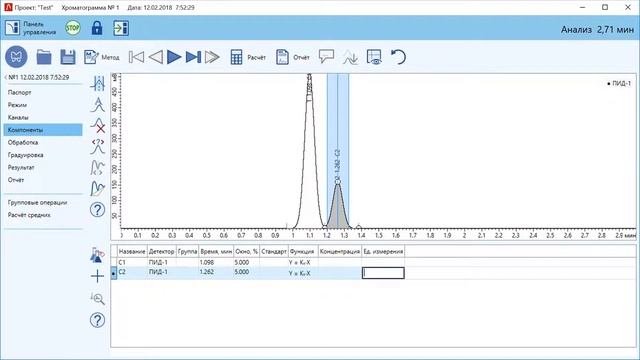Open the Каналы section
Viewport: 640px width, 360px height.
point(18,117)
